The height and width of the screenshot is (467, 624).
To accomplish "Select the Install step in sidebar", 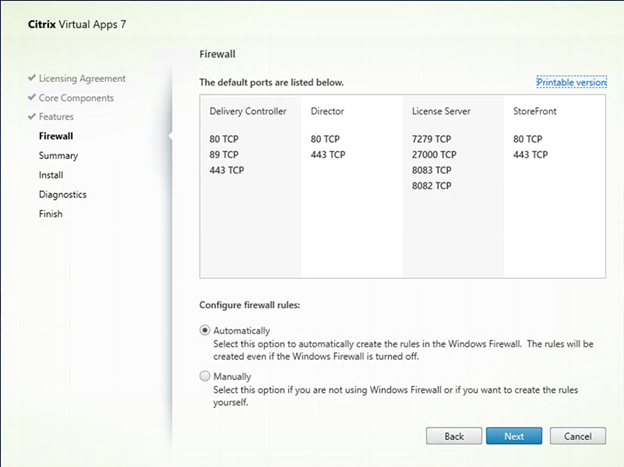I will coord(51,175).
